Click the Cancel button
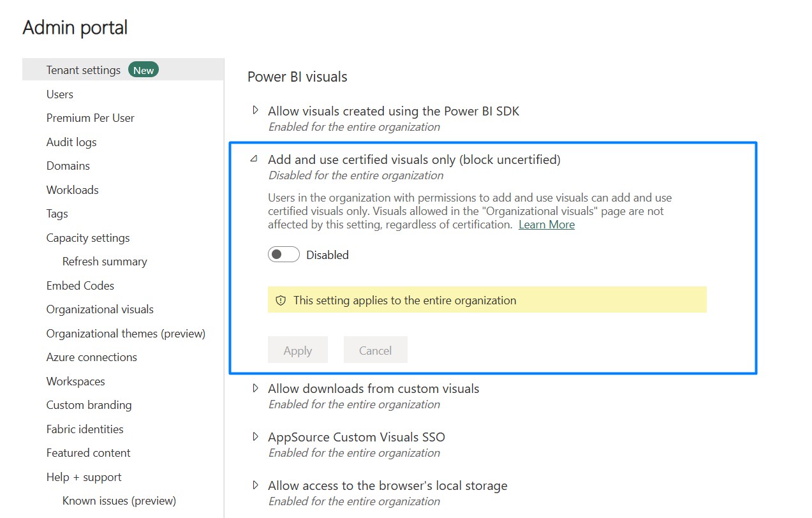This screenshot has height=518, width=812. click(375, 350)
